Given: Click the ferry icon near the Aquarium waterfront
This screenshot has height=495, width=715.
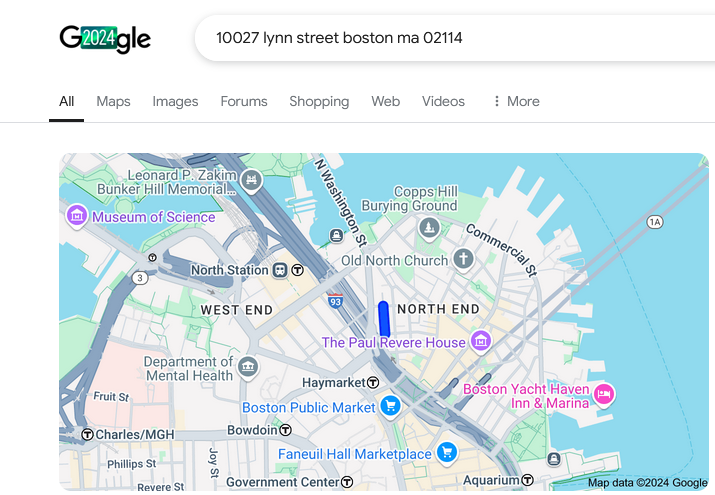Looking at the screenshot, I should tap(554, 459).
